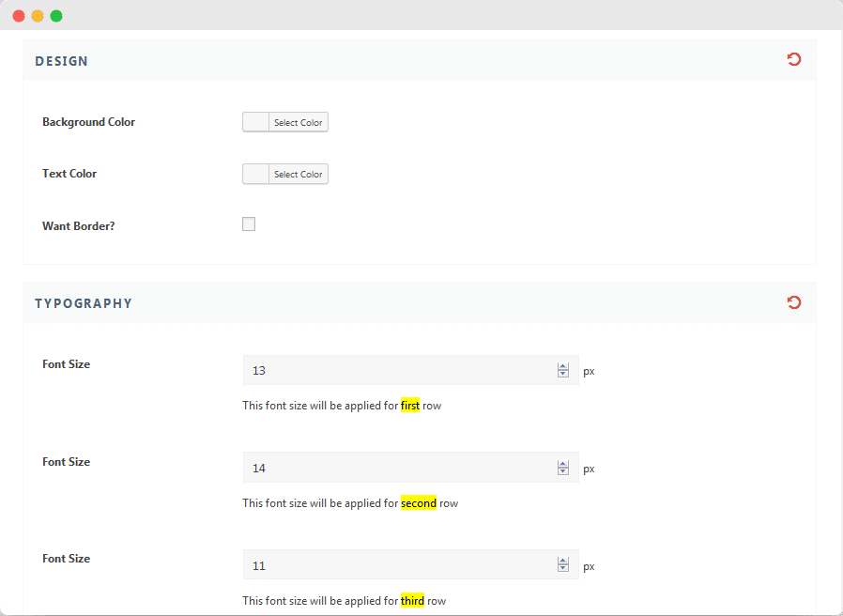Focus the third row font size field
843x616 pixels.
(411, 565)
